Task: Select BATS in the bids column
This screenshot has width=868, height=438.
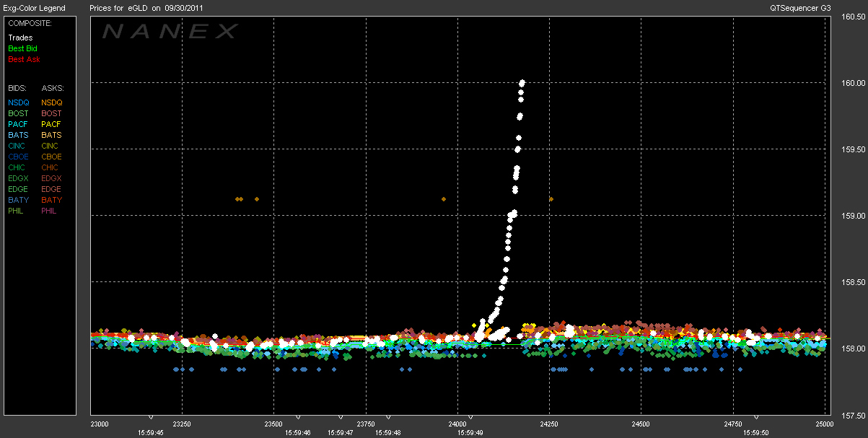Action: coord(19,135)
